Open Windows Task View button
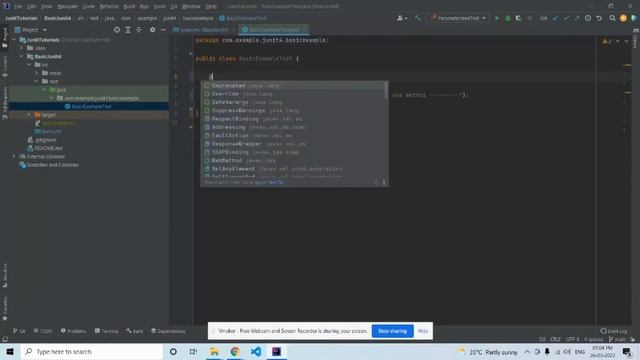The height and width of the screenshot is (360, 640). pyautogui.click(x=193, y=351)
